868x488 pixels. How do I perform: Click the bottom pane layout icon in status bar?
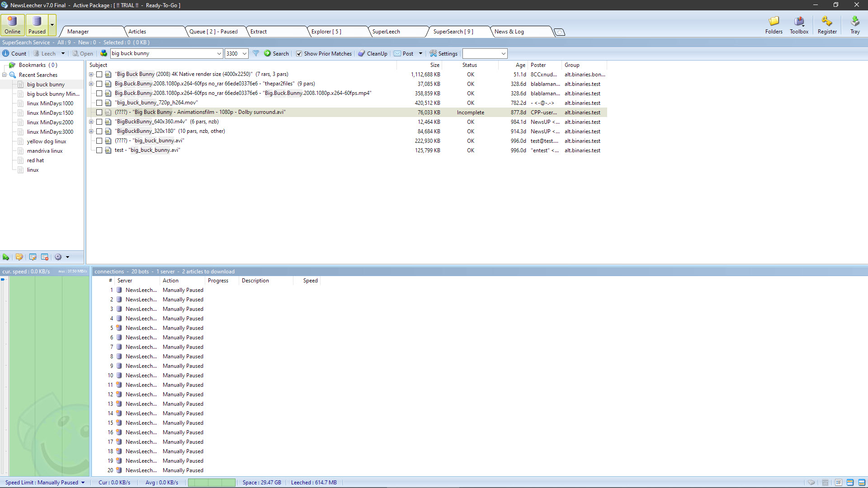862,483
